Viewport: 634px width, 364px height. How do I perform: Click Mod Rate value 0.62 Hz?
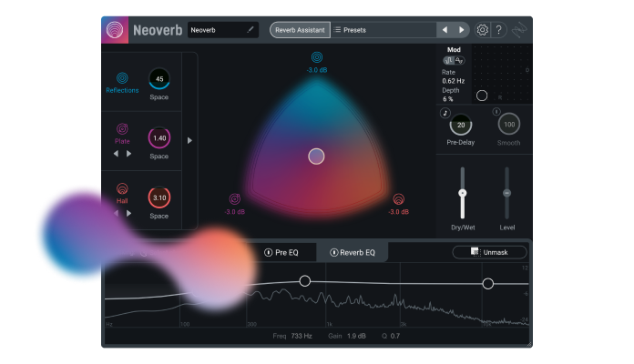(454, 81)
